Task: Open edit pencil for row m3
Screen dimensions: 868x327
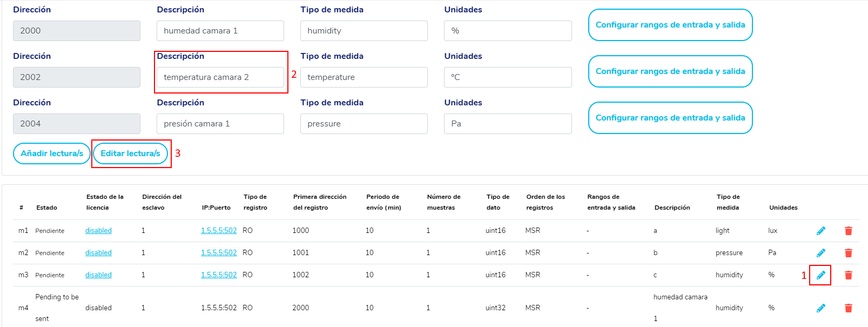Action: click(x=820, y=275)
